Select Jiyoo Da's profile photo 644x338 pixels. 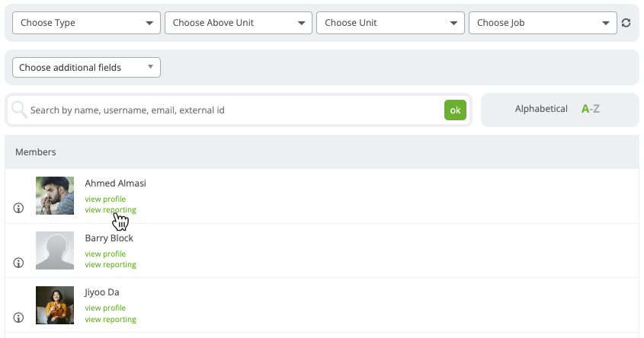tap(55, 305)
